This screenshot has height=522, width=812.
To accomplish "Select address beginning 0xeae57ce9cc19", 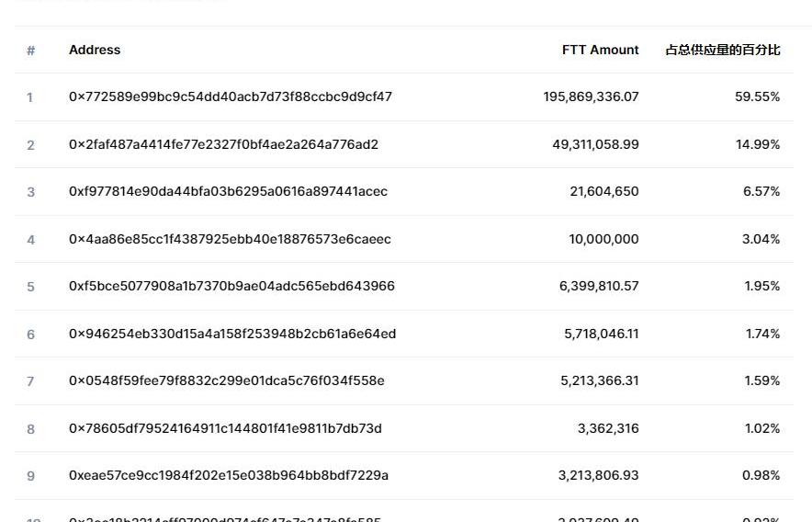I will [229, 475].
